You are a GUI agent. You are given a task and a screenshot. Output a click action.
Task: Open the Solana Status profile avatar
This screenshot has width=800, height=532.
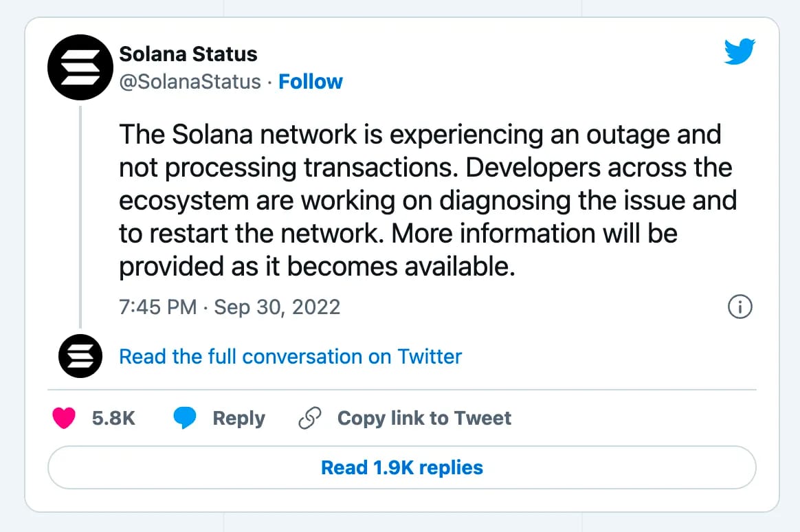click(x=80, y=68)
